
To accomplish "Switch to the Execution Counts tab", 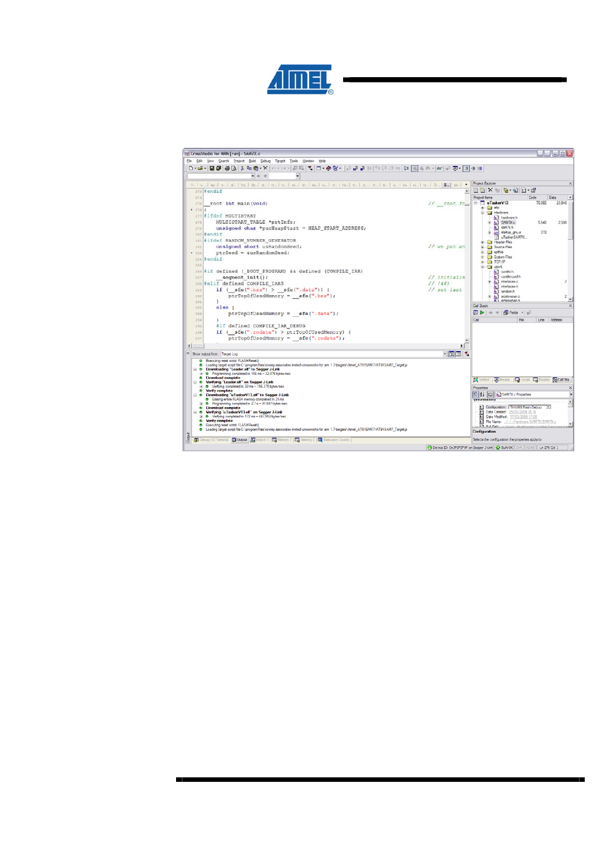I will [x=333, y=440].
